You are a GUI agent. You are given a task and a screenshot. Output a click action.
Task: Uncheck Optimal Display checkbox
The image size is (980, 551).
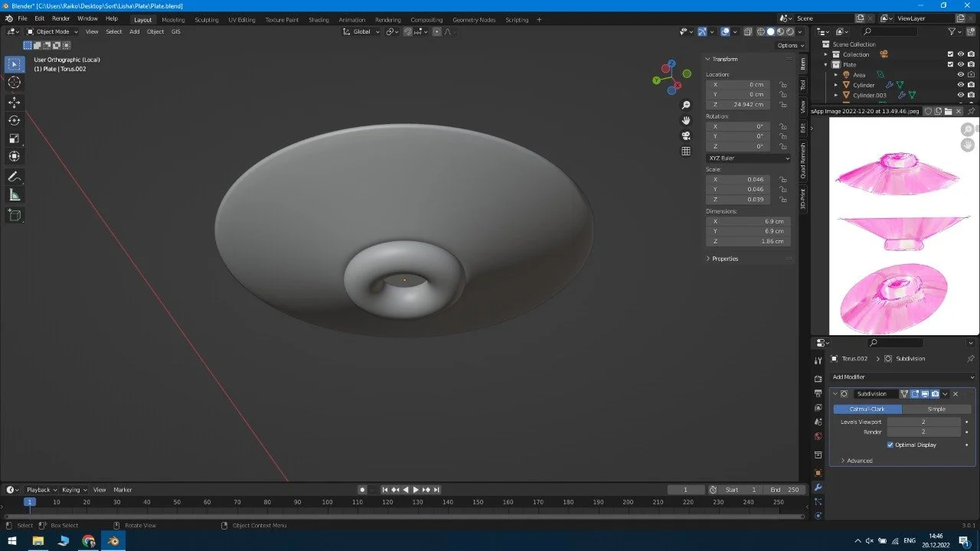(x=890, y=445)
